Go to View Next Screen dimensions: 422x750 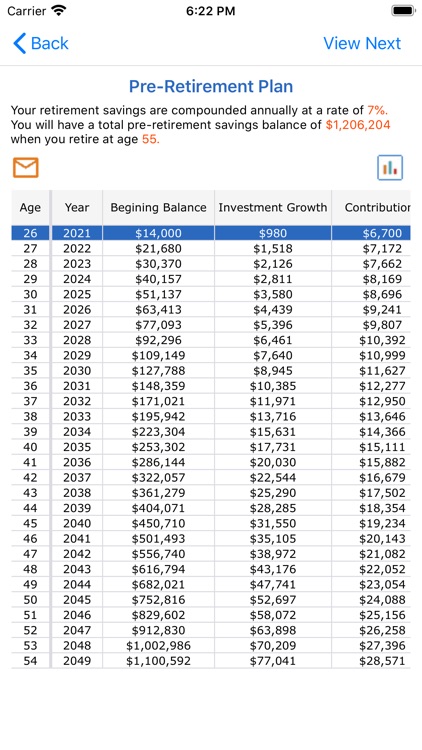(x=362, y=44)
